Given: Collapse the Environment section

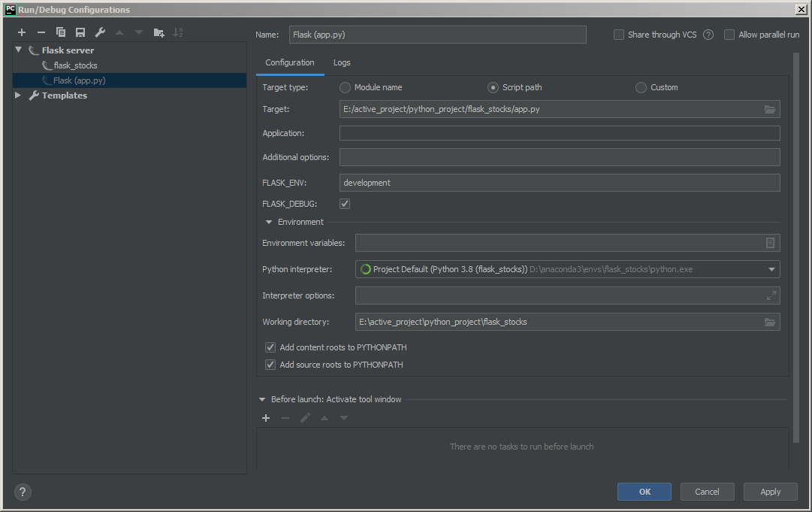Looking at the screenshot, I should (x=269, y=222).
